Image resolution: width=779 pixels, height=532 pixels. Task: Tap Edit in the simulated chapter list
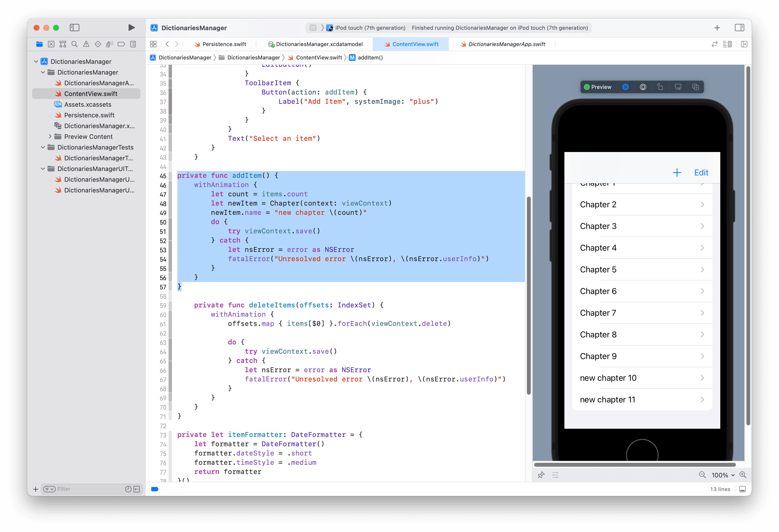click(701, 172)
